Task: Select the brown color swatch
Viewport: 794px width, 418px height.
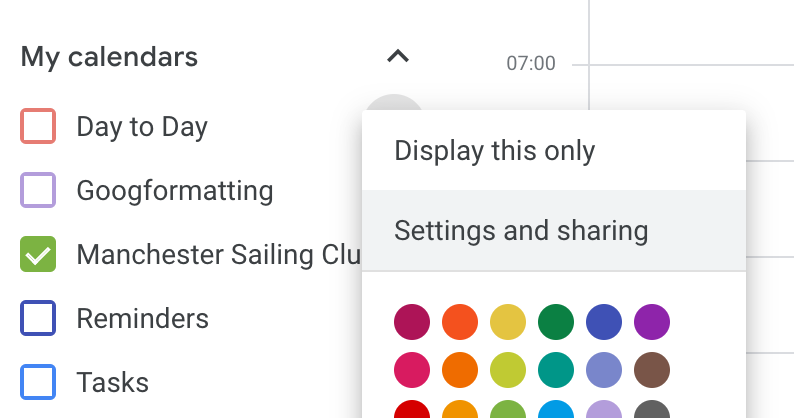Action: coord(652,370)
